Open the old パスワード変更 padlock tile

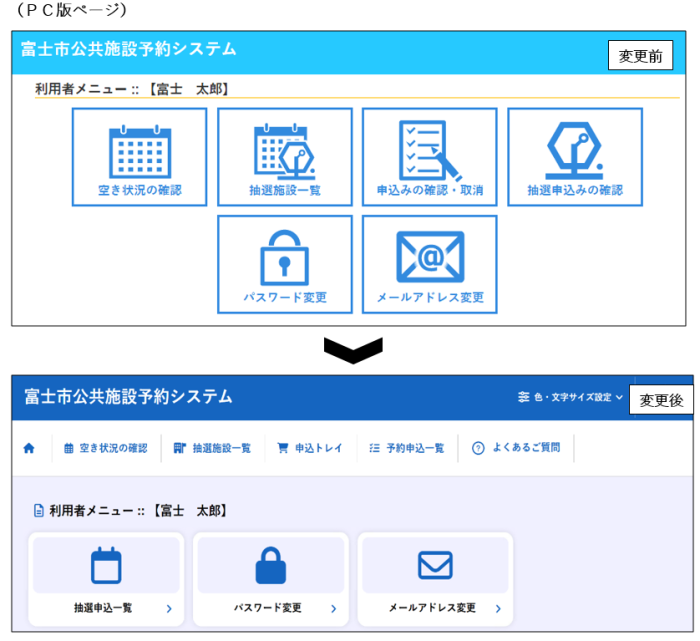[285, 264]
